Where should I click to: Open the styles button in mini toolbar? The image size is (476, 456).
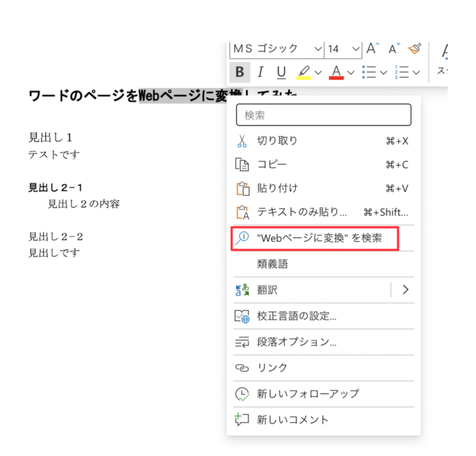click(x=442, y=59)
